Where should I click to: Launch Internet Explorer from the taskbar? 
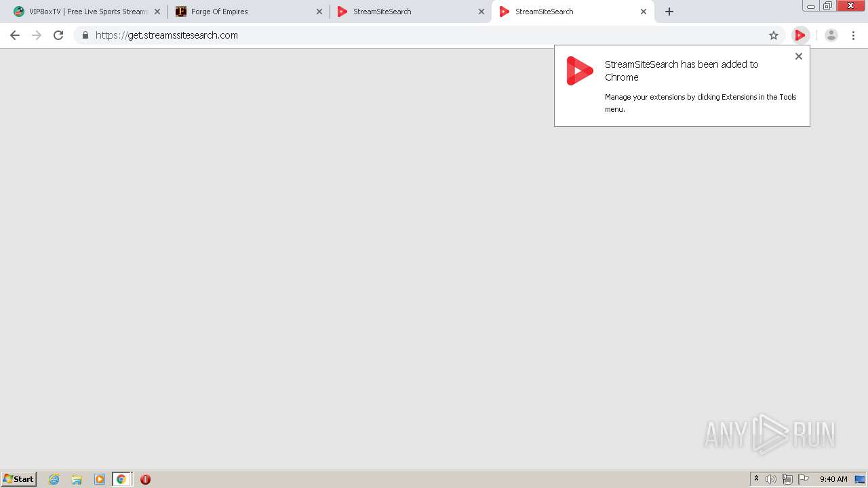pos(54,479)
